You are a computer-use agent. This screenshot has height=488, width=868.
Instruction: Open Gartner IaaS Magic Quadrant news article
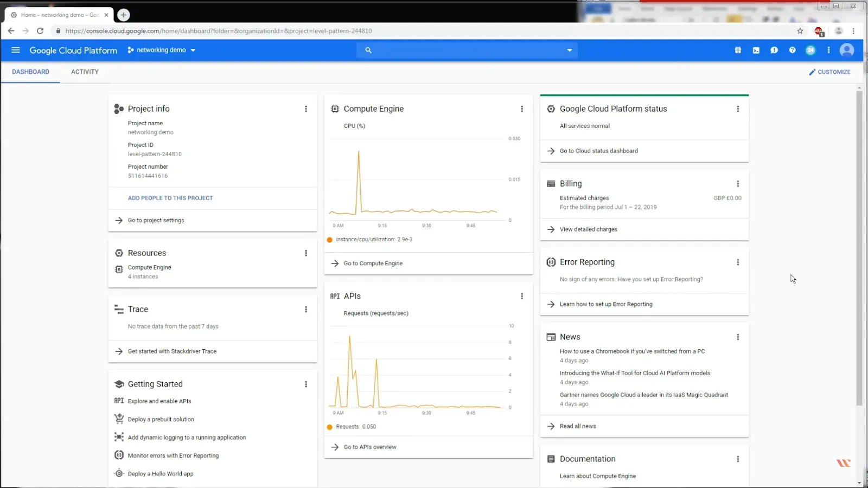[x=644, y=395]
